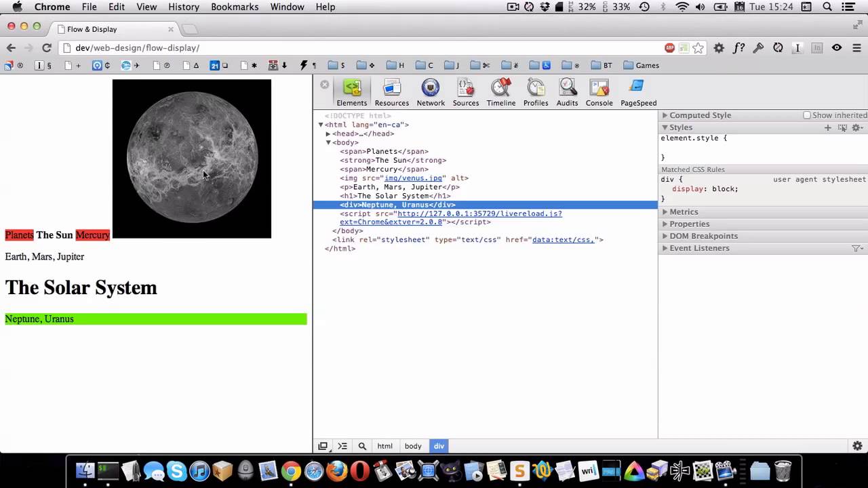Open Styles pane gear options menu

[857, 127]
